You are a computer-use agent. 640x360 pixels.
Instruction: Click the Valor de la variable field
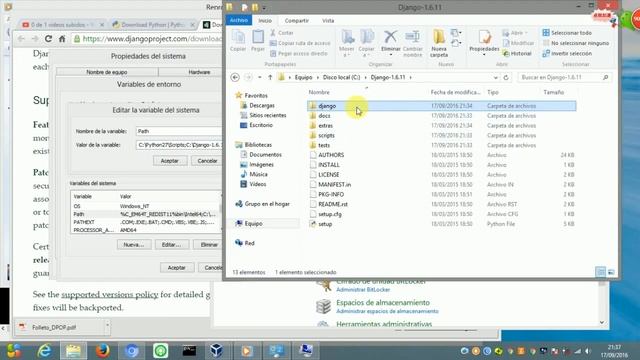click(180, 145)
